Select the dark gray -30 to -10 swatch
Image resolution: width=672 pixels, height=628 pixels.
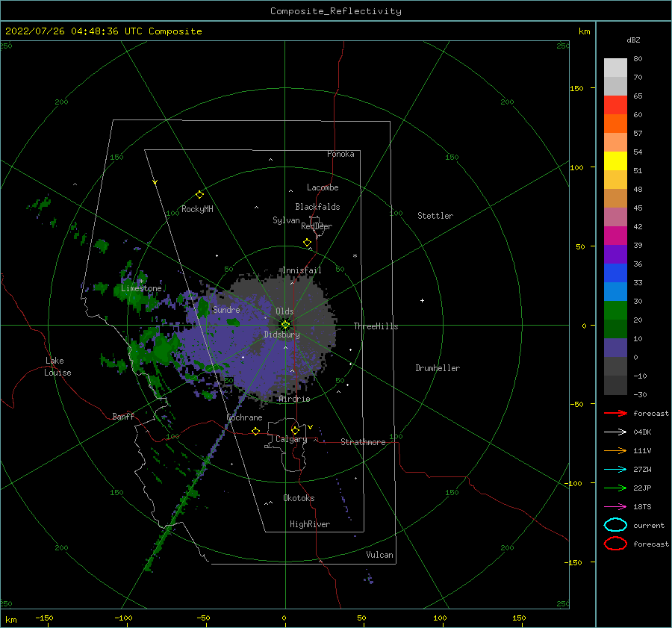(x=615, y=385)
